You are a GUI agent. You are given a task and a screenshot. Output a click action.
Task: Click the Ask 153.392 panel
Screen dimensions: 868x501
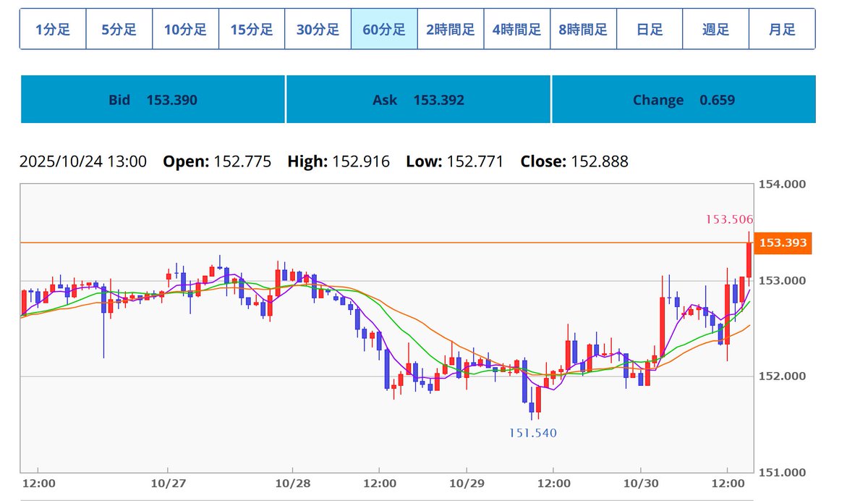point(418,100)
